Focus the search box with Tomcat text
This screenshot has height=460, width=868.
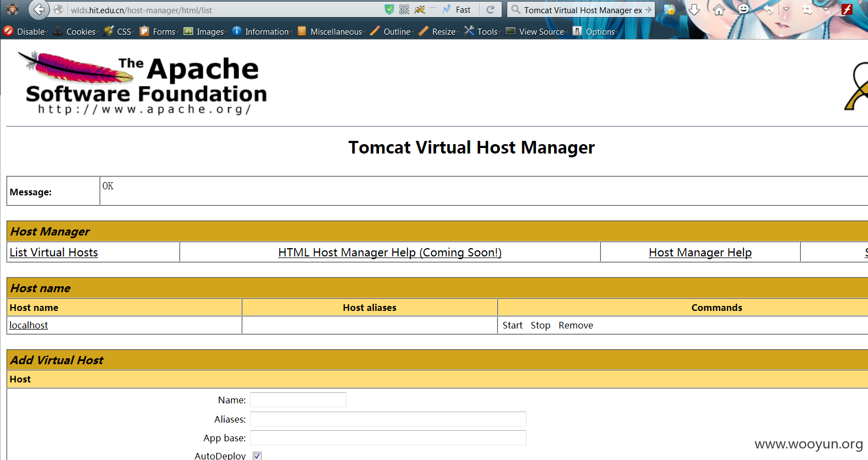[x=583, y=10]
